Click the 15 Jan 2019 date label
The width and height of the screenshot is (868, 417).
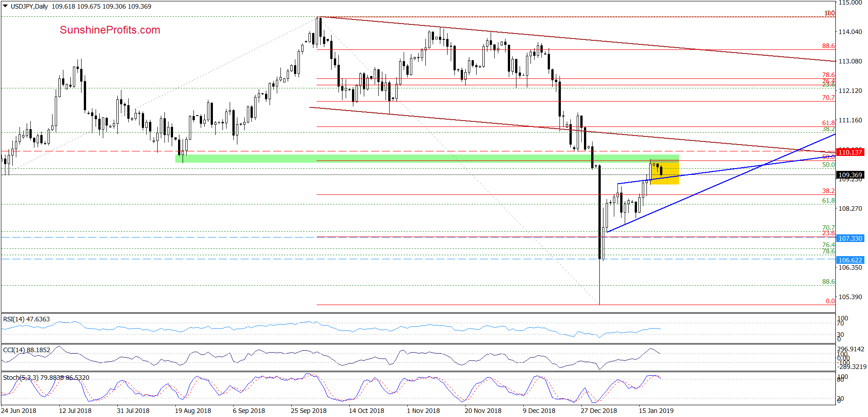tap(656, 411)
